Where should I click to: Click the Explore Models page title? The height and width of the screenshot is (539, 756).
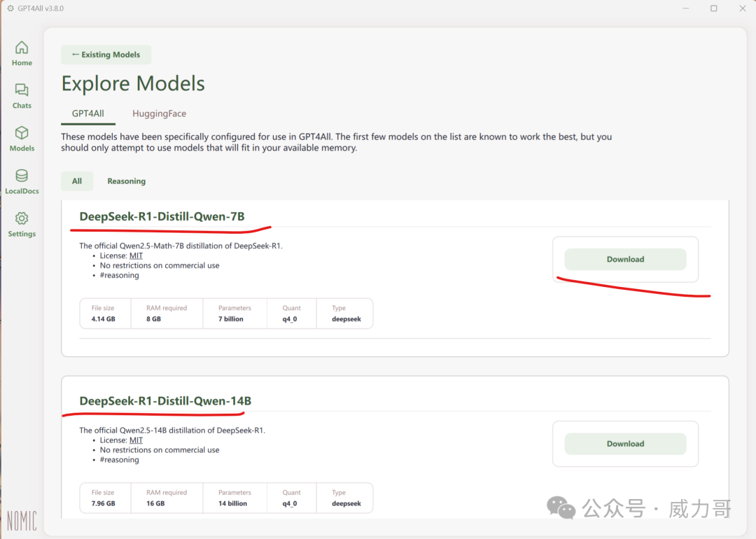[x=133, y=83]
